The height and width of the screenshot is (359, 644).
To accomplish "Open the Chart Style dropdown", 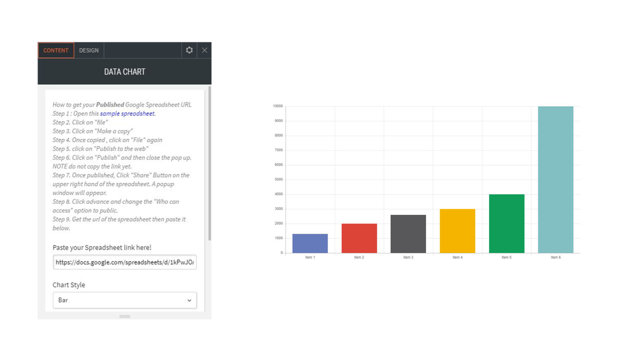I will pos(124,300).
